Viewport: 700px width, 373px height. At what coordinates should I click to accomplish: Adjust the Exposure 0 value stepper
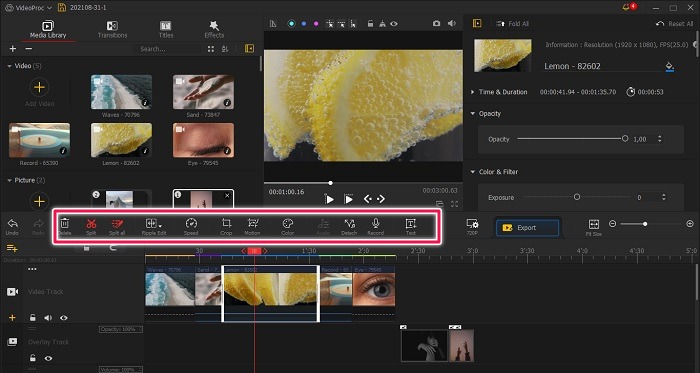664,197
